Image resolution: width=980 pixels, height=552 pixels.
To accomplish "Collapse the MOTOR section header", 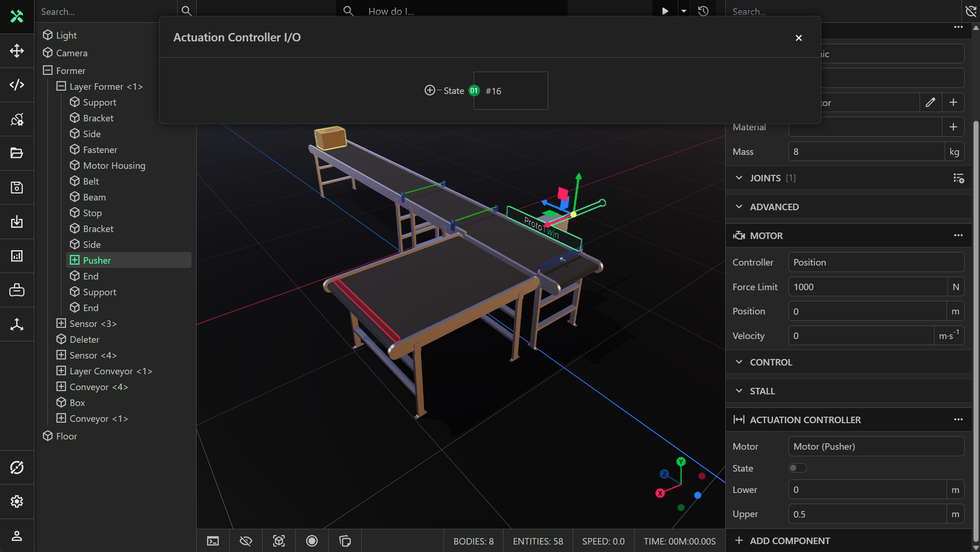I will pyautogui.click(x=766, y=236).
